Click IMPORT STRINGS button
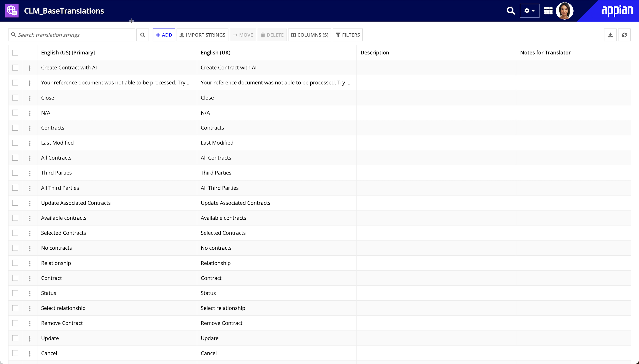Viewport: 639px width, 364px height. [x=202, y=35]
